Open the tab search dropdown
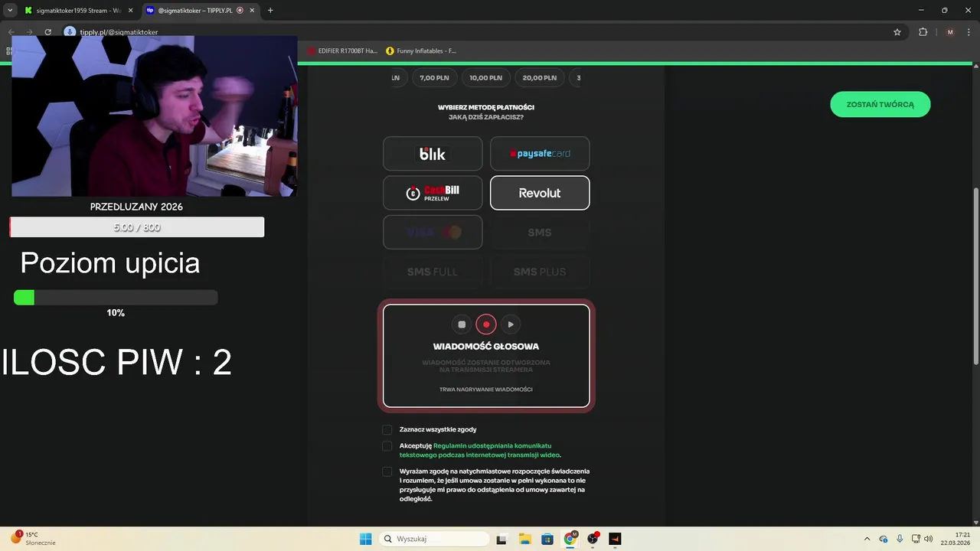Image resolution: width=980 pixels, height=551 pixels. (x=10, y=11)
